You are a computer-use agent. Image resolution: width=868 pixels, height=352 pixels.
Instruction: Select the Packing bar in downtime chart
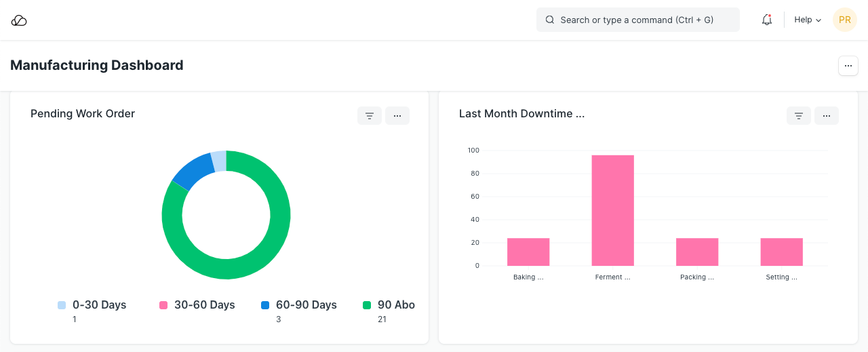697,252
